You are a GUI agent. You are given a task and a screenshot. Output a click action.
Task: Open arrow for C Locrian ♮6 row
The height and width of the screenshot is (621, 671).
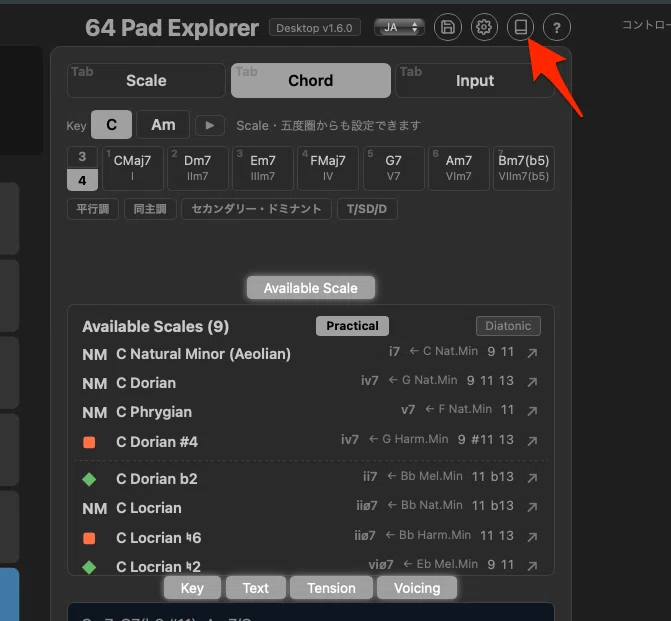[x=532, y=537]
